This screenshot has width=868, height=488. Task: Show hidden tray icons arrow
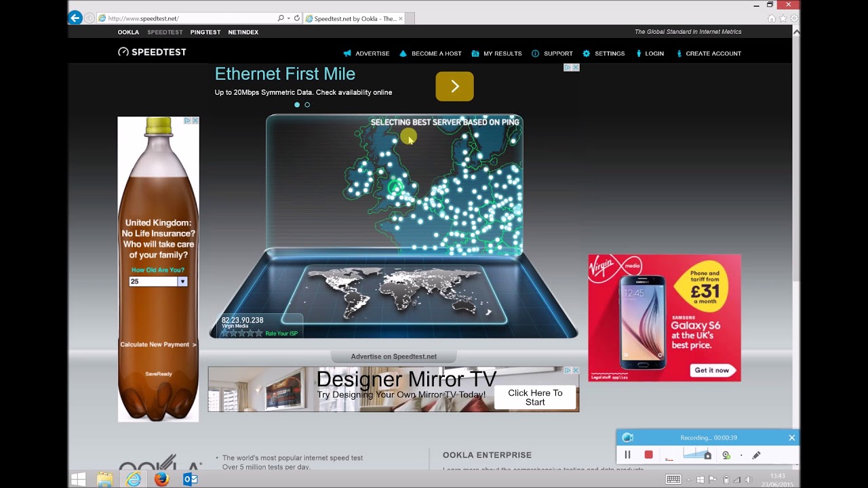tap(689, 480)
